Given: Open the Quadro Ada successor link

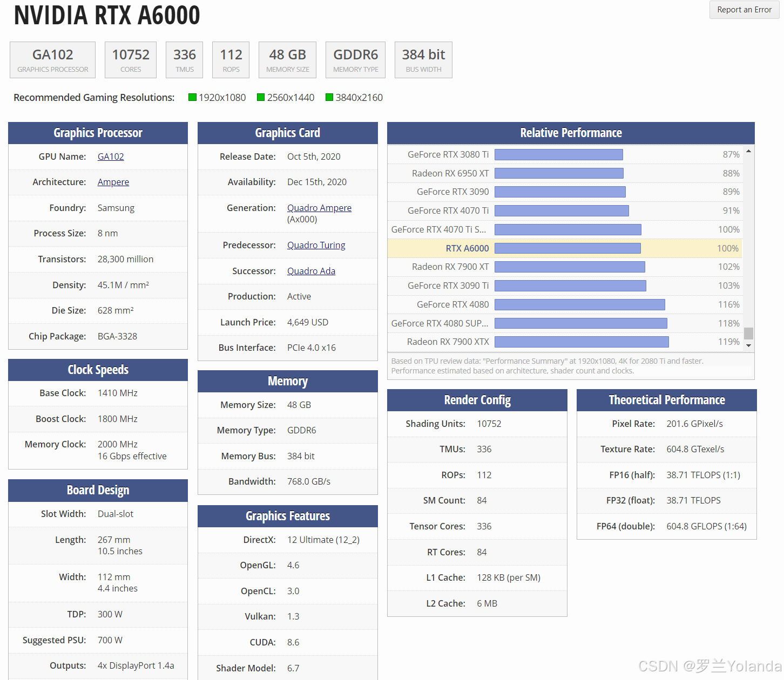Looking at the screenshot, I should [311, 271].
